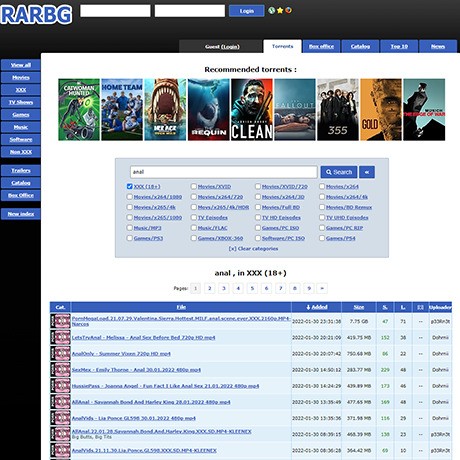Screen dimensions: 460x460
Task: Check the TV UHD Episodes checkbox
Action: (322, 217)
